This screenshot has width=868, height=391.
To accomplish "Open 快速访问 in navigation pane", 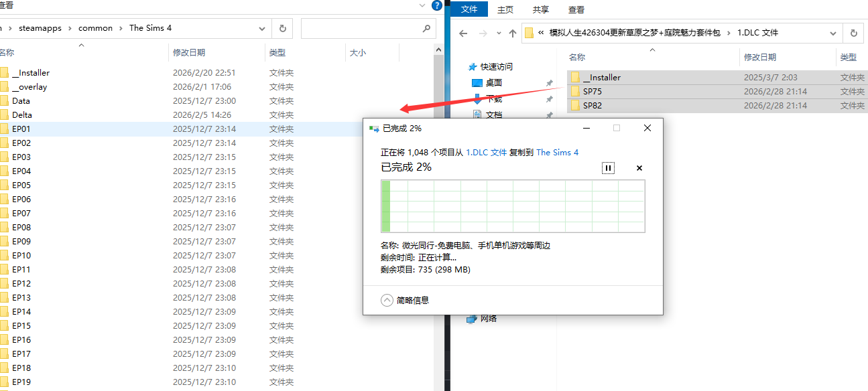I will point(496,66).
